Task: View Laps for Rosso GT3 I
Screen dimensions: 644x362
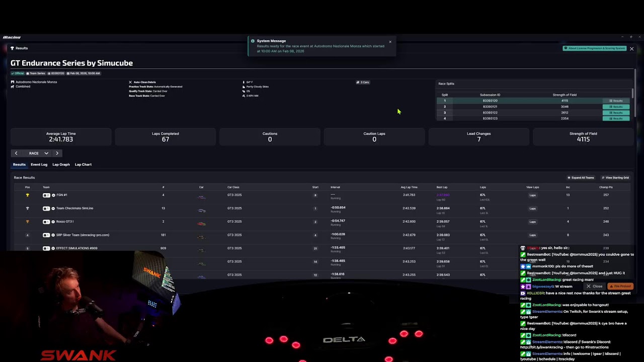Action: (532, 222)
